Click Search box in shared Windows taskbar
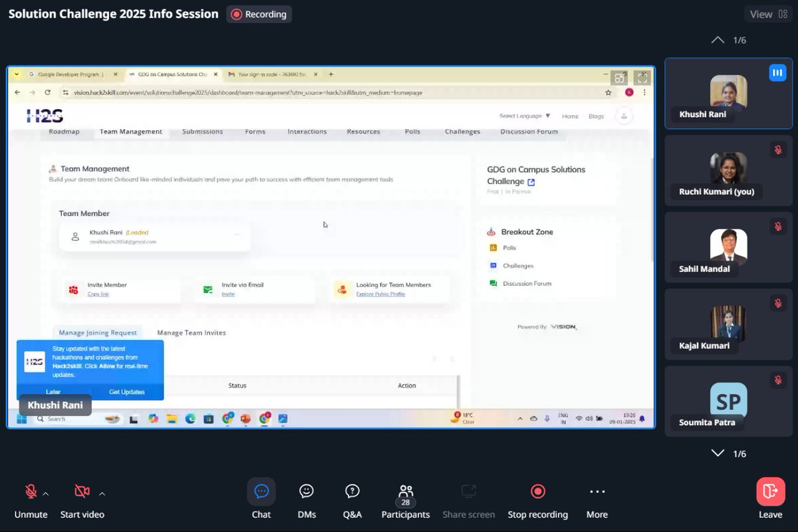Viewport: 798px width, 532px height. 78,419
